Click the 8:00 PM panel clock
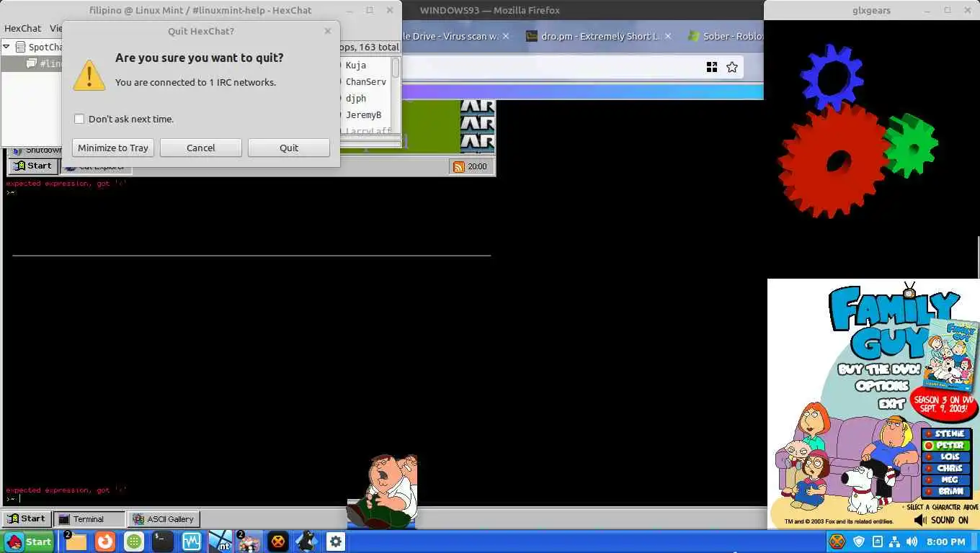Viewport: 980px width, 553px height. (946, 541)
